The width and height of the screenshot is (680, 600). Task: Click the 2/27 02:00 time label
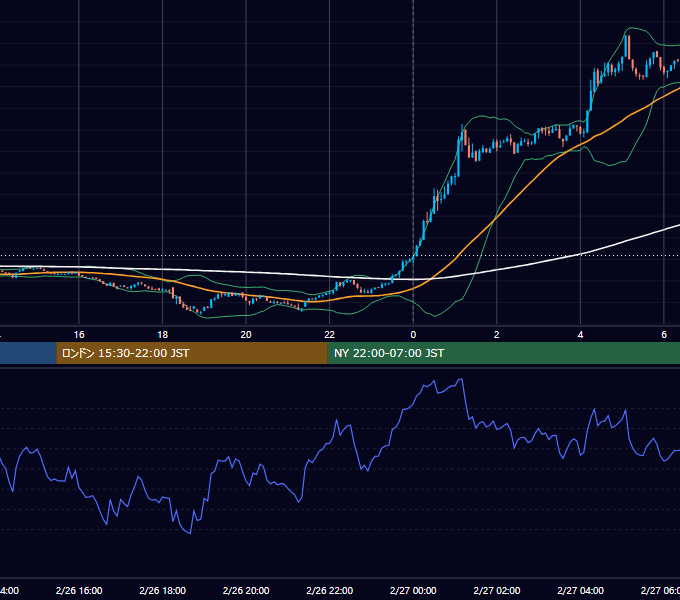point(497,590)
